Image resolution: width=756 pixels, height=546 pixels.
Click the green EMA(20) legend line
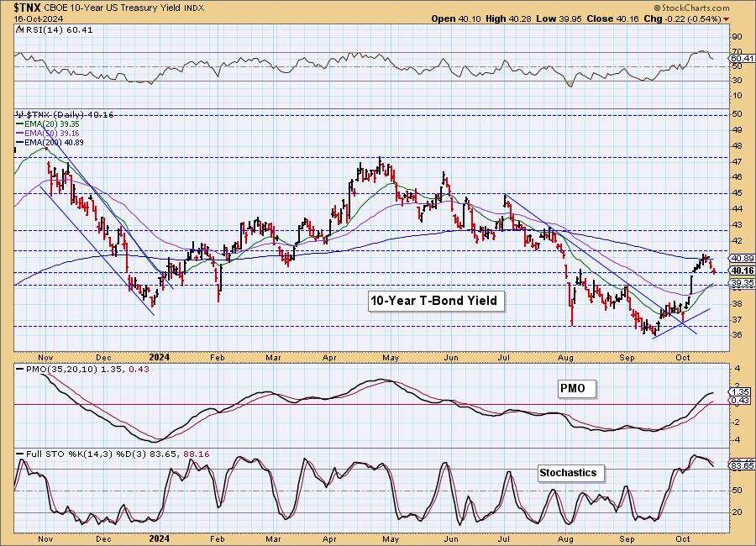click(20, 124)
